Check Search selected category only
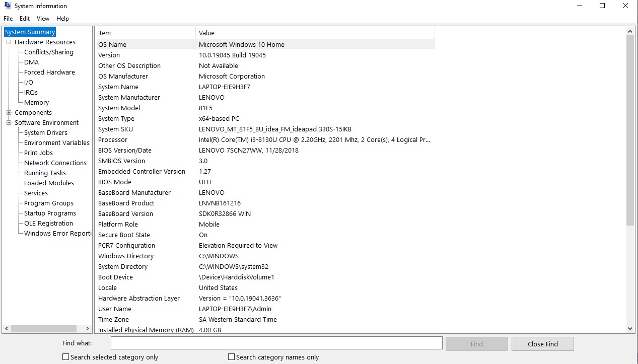 [x=65, y=357]
